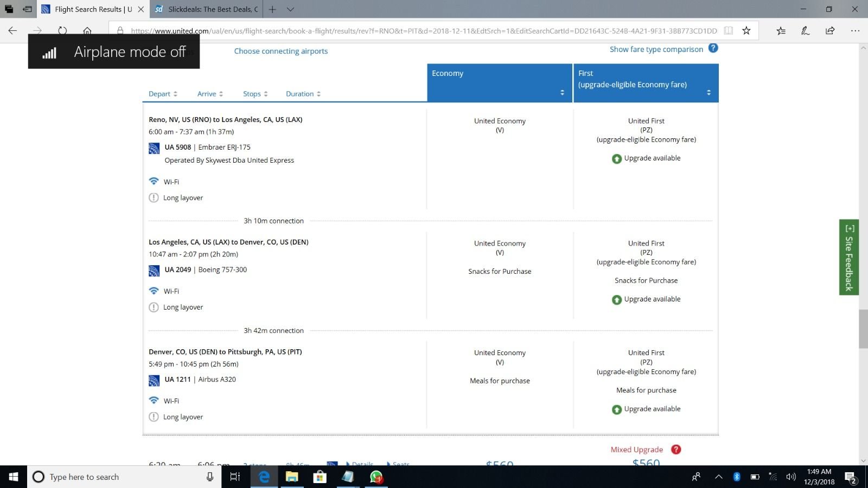Screen dimensions: 868x488
Task: Open the Edge share icon
Action: [830, 31]
